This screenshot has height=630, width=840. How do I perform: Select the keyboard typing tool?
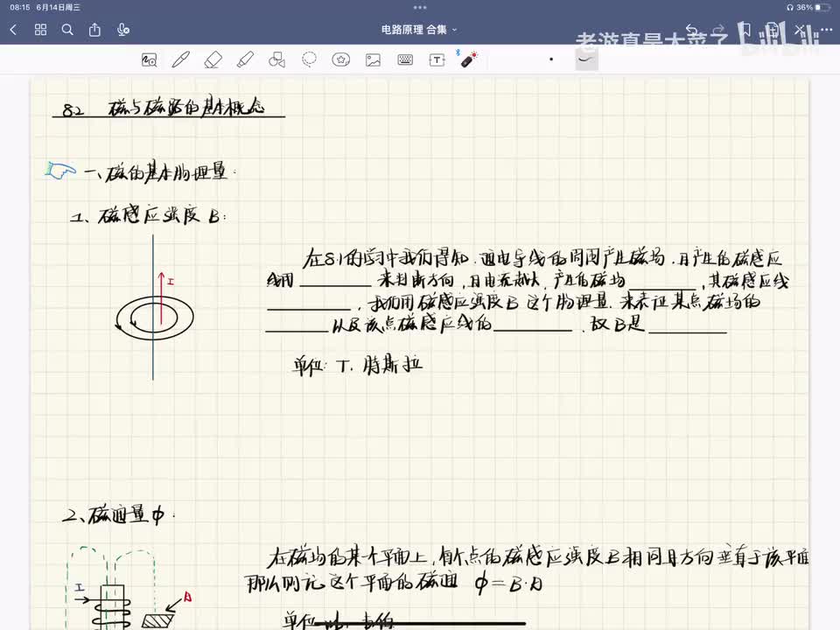click(x=405, y=59)
